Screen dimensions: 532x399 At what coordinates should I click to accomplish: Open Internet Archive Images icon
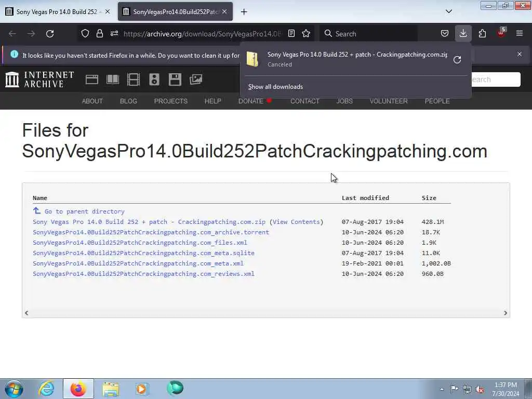coord(196,79)
